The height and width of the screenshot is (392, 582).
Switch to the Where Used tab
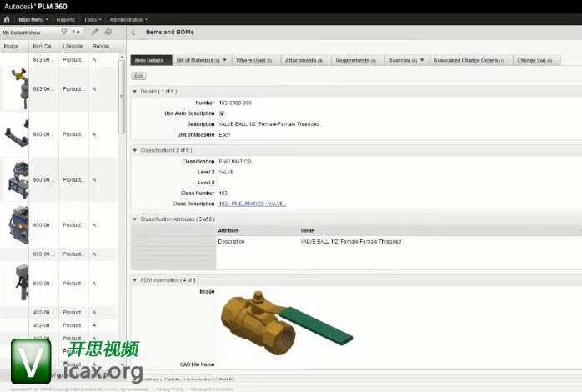(256, 60)
